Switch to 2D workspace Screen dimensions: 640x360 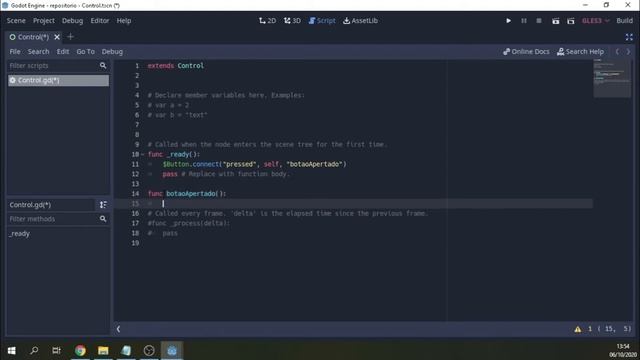coord(267,20)
